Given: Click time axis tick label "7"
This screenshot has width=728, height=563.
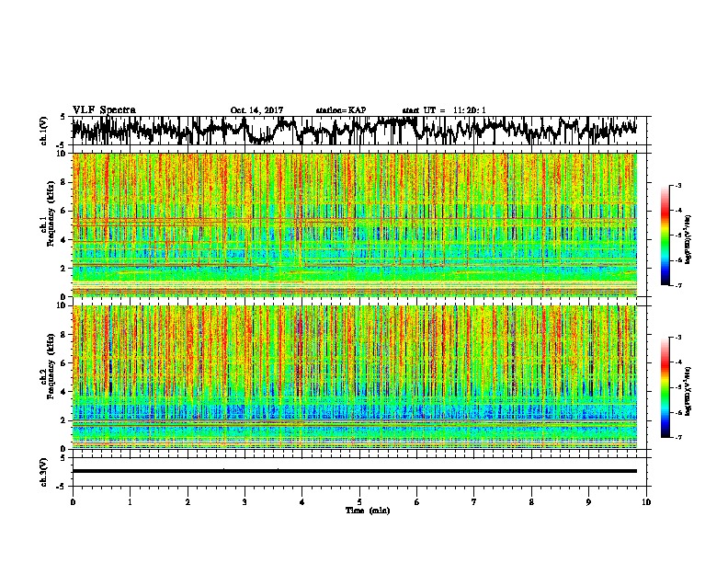Looking at the screenshot, I should [x=474, y=502].
